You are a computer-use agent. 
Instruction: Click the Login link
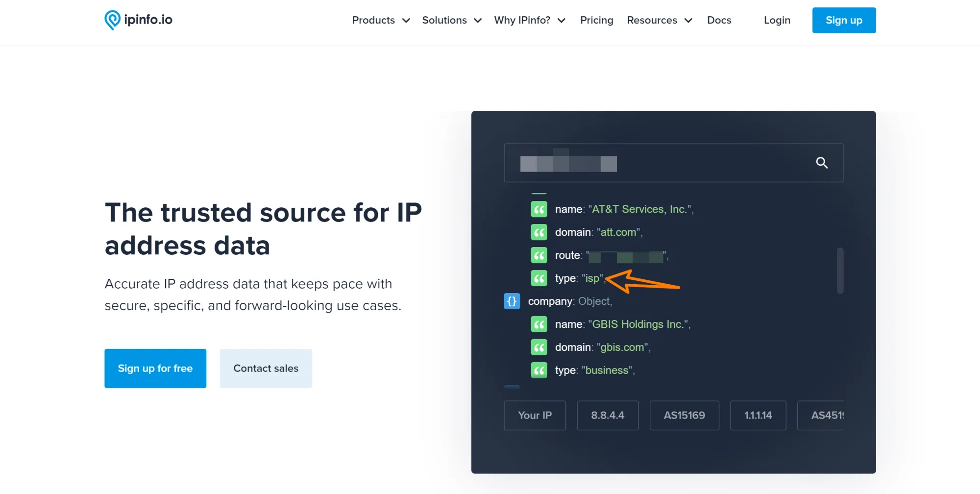[777, 20]
